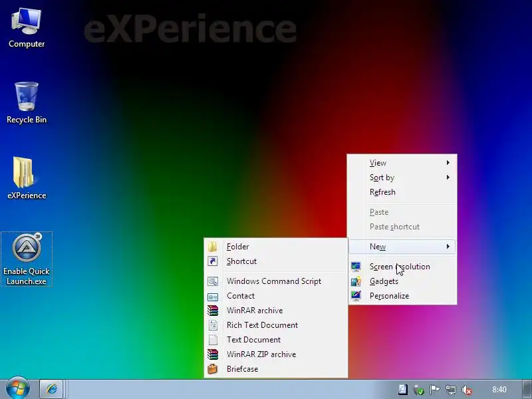Select the Recycle Bin desktop icon
The height and width of the screenshot is (399, 532).
click(27, 103)
